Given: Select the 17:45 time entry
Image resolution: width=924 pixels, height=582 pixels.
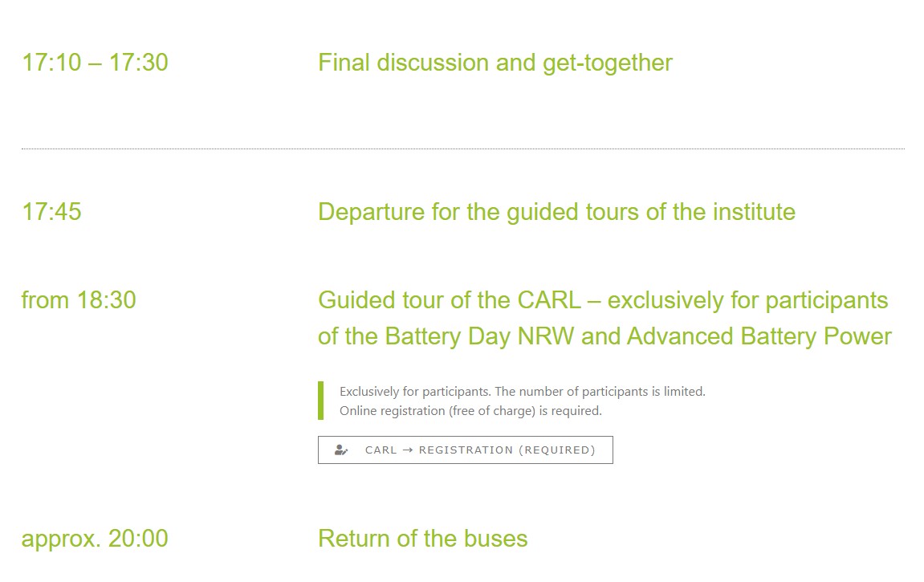Looking at the screenshot, I should tap(51, 212).
